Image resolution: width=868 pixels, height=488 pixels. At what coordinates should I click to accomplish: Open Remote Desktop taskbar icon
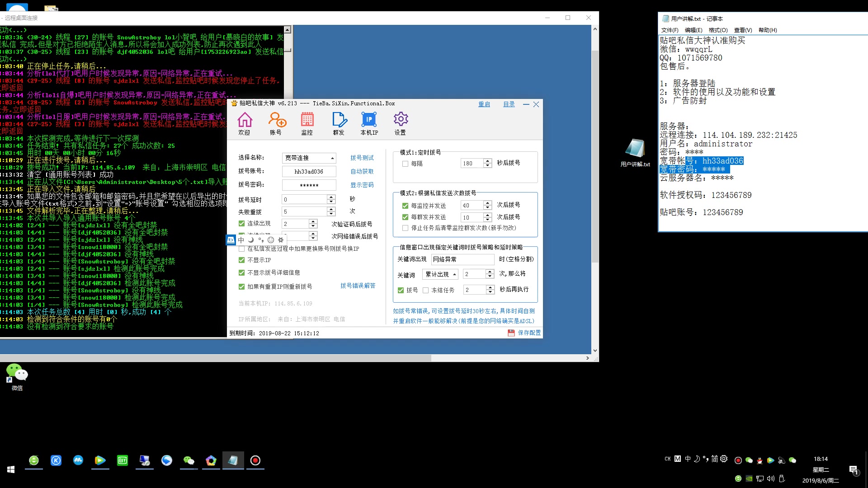(145, 460)
